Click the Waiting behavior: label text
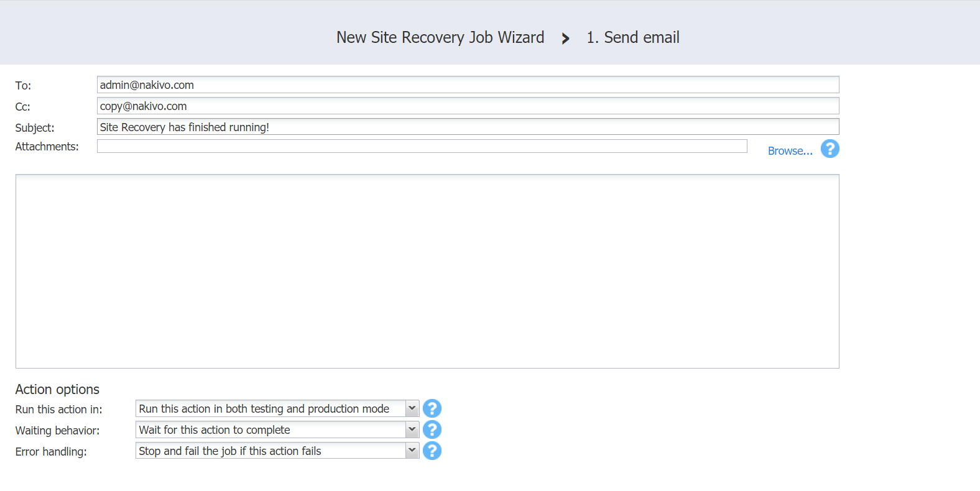Image resolution: width=980 pixels, height=491 pixels. coord(57,431)
